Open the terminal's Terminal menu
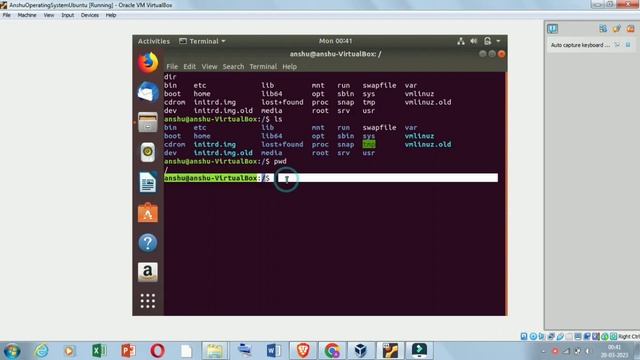This screenshot has width=640, height=360. [x=263, y=67]
